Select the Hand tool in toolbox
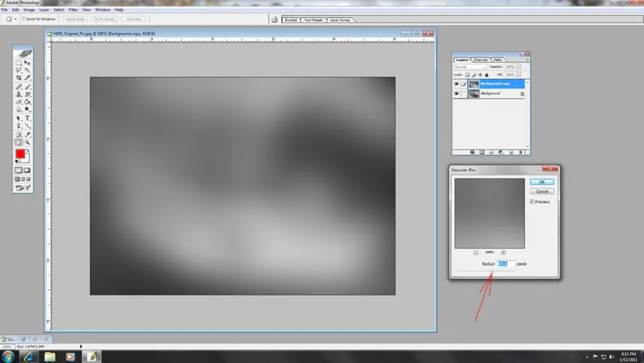Viewport: 644px width, 363px height. point(19,142)
